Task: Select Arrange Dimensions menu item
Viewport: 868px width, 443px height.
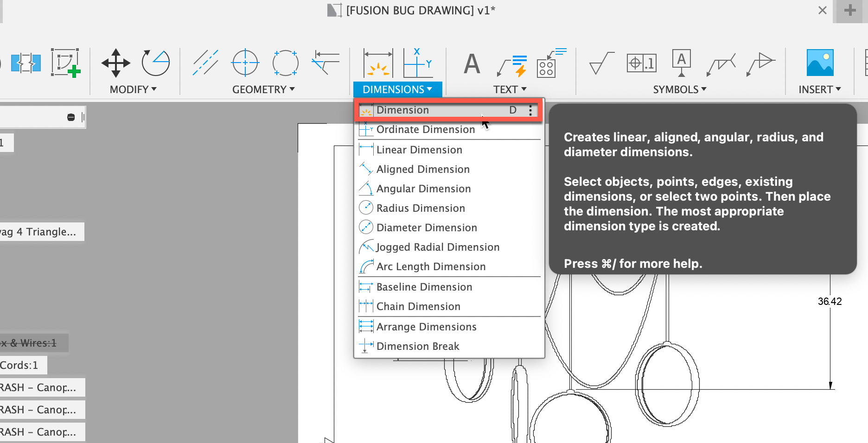Action: [449, 327]
